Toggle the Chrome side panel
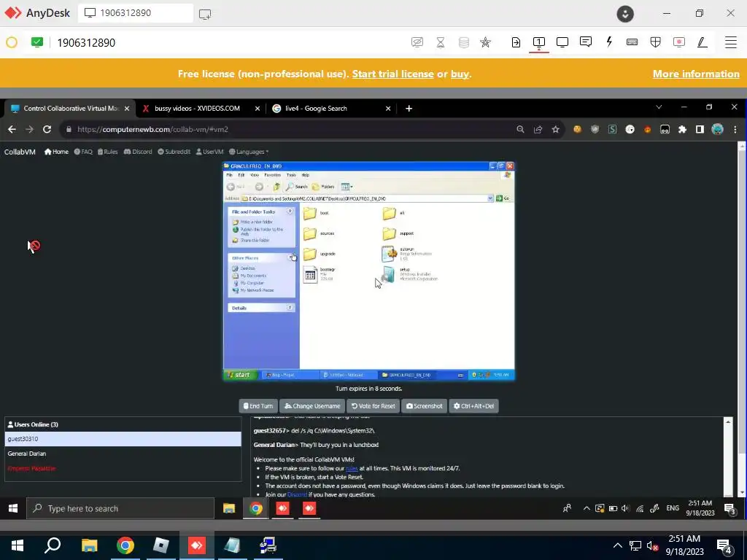Image resolution: width=747 pixels, height=560 pixels. tap(700, 129)
